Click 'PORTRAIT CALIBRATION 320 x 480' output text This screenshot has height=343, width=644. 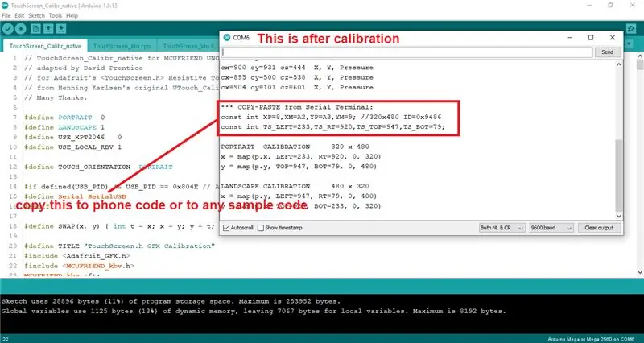pyautogui.click(x=295, y=147)
